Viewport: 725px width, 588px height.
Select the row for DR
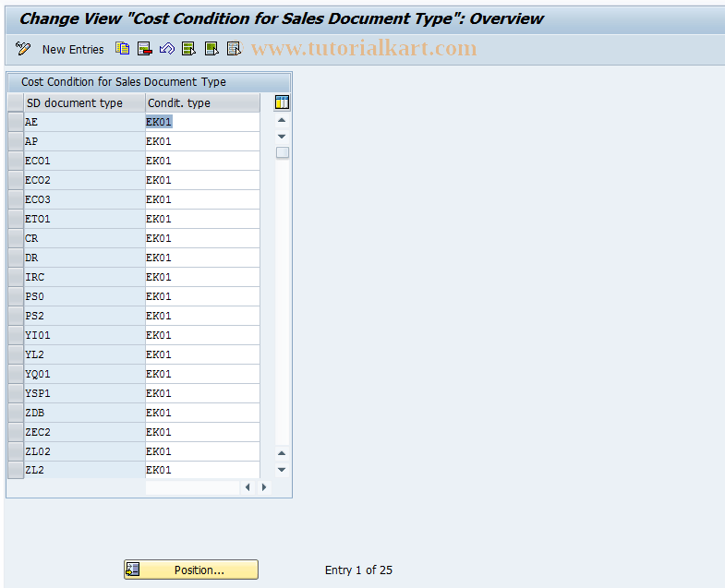[16, 258]
